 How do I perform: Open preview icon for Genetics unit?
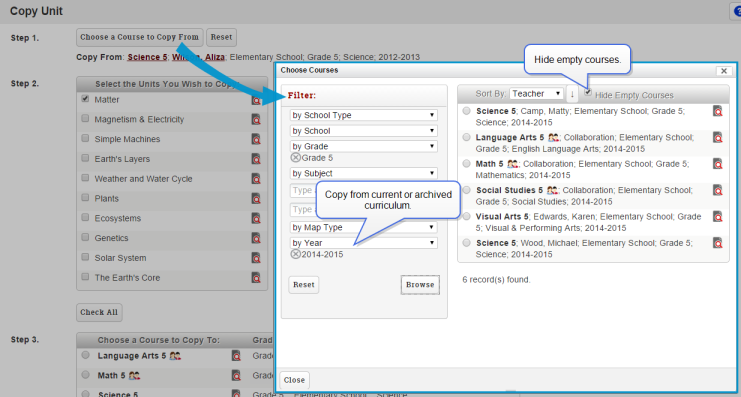tap(256, 238)
